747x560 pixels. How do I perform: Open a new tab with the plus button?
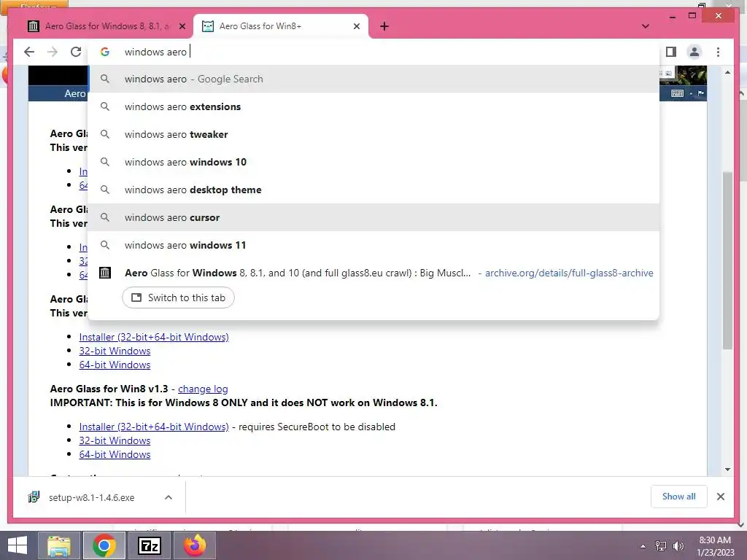[384, 26]
